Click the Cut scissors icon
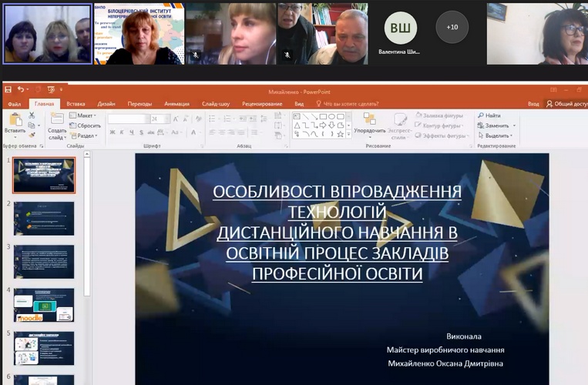Screen dimensions: 588x385 (x=32, y=115)
